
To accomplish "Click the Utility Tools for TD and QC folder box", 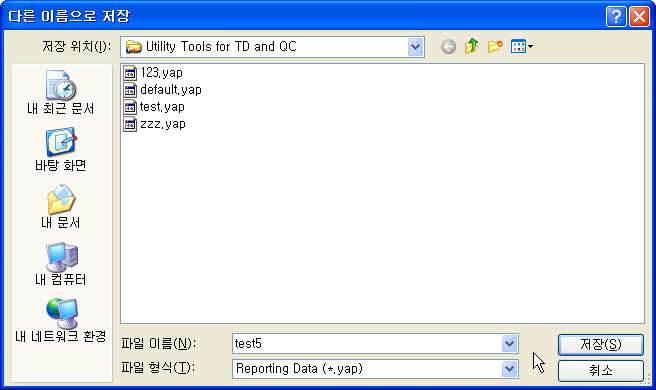I will [x=272, y=47].
